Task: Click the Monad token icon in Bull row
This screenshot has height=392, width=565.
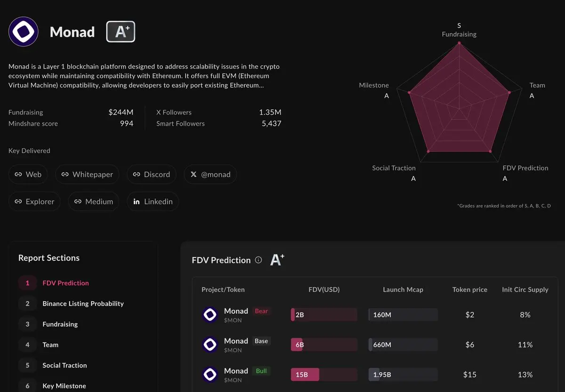Action: [x=210, y=375]
